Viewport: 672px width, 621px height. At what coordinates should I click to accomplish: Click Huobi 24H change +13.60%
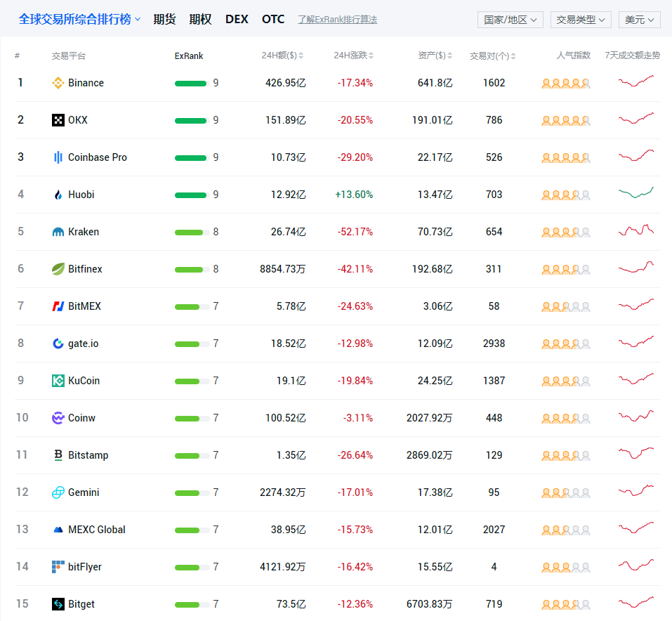[x=354, y=195]
